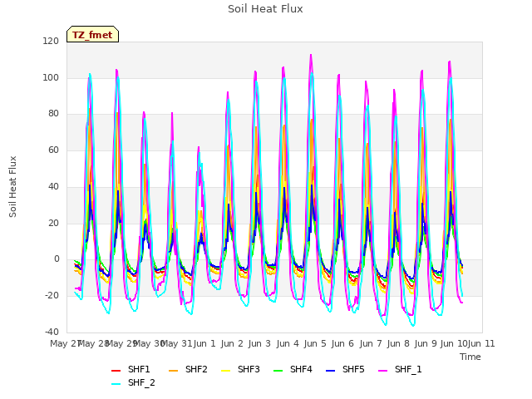Image resolution: width=532 pixels, height=399 pixels.
Task: Click the Jun 1 x-axis date label
Action: coord(204,343)
